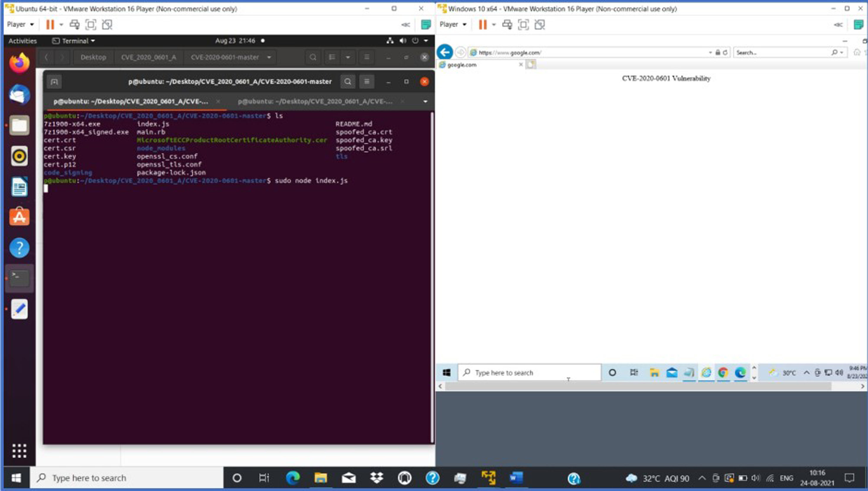Enter full screen mode for Ubuntu VM
Image resolution: width=868 pixels, height=491 pixels.
pyautogui.click(x=90, y=24)
